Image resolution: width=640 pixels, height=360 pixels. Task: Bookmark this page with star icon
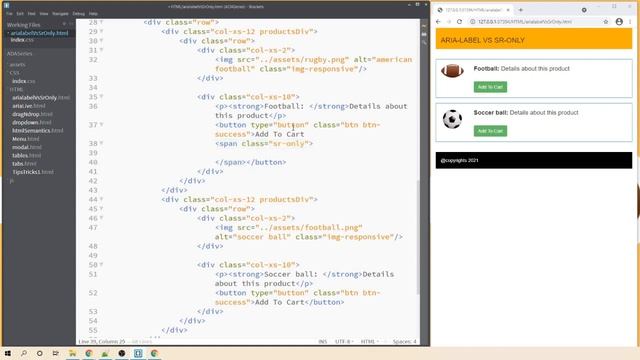[606, 22]
